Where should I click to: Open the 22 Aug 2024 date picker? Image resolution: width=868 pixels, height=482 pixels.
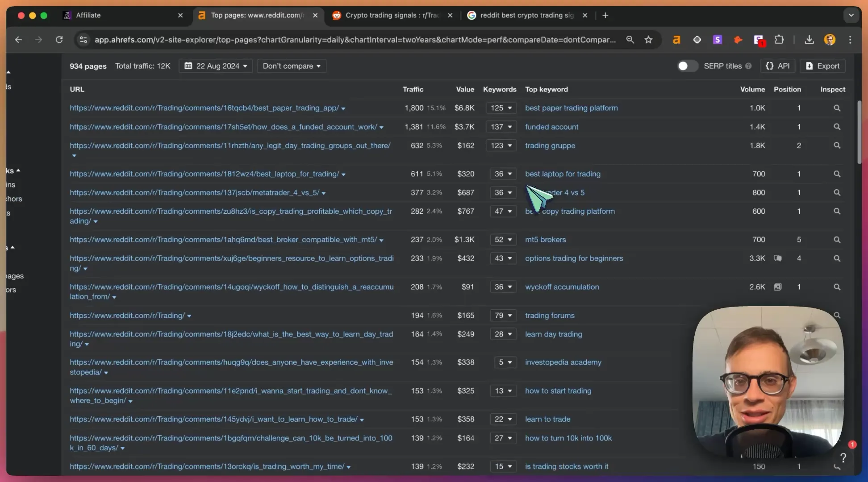click(x=216, y=66)
